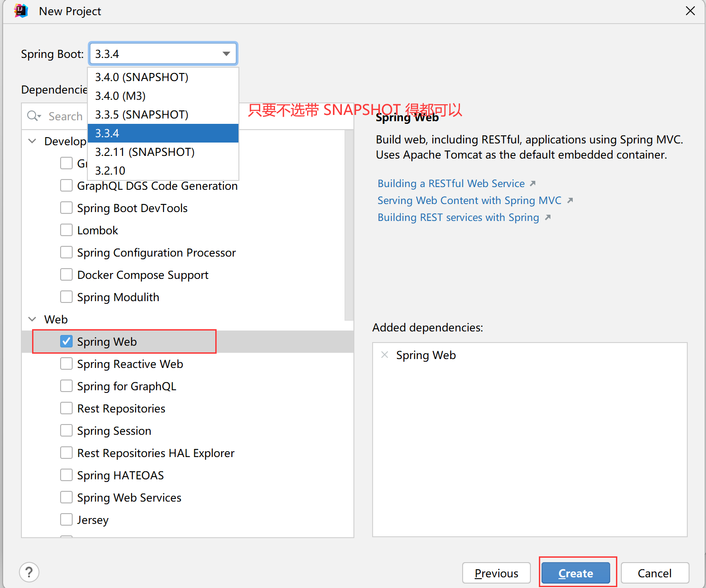Click the IntelliJ IDEA logo icon

point(21,11)
